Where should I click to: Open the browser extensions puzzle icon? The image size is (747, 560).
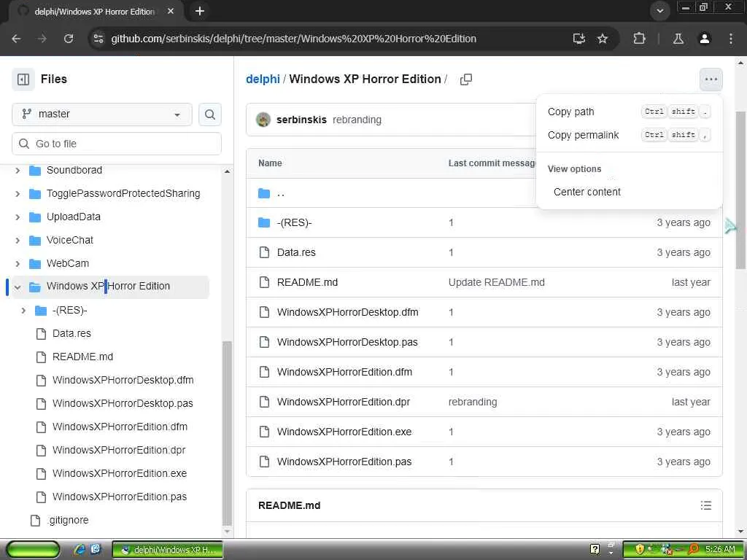click(639, 39)
